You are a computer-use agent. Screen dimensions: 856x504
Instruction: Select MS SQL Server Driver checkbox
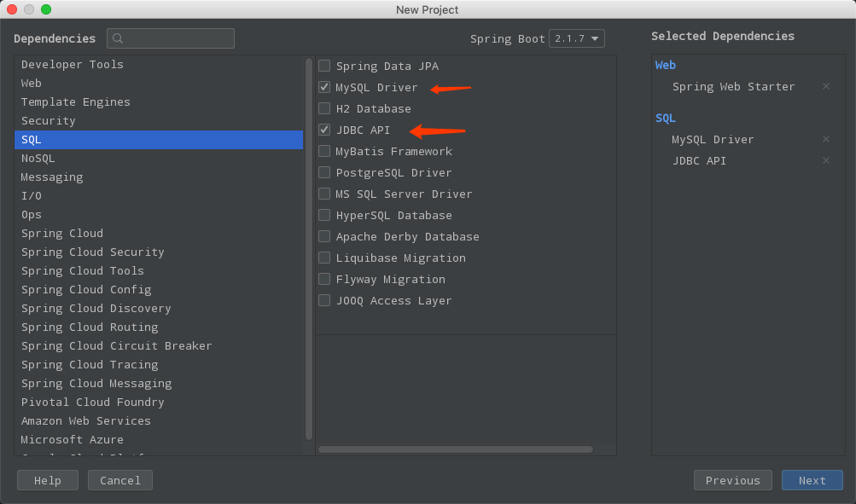324,194
